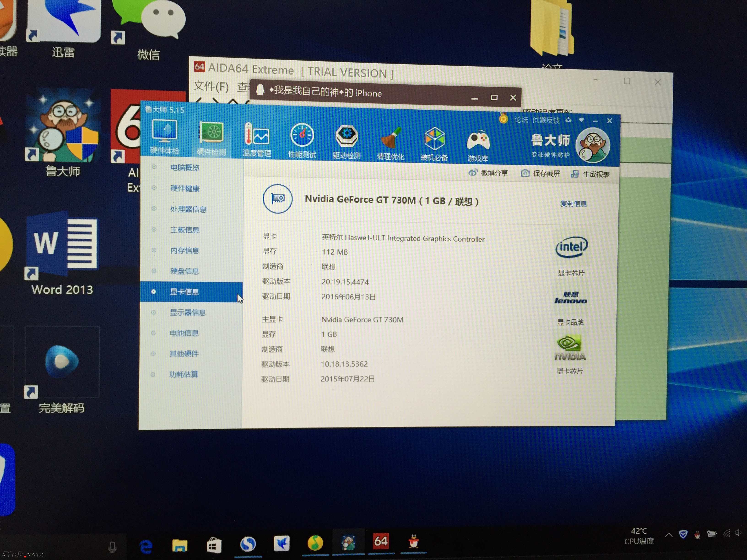Click the 2016年06月13日 driver date

coord(348,297)
